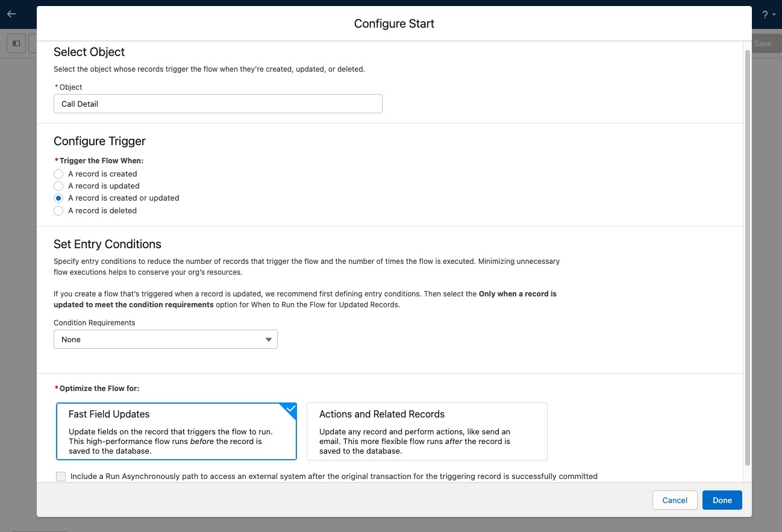
Task: Open the Help question mark menu
Action: point(766,14)
